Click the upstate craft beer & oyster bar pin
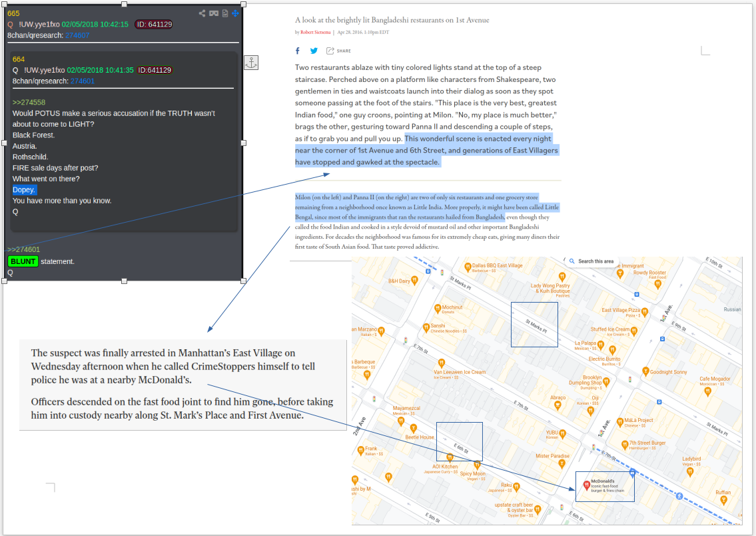The image size is (756, 536). pos(537,509)
